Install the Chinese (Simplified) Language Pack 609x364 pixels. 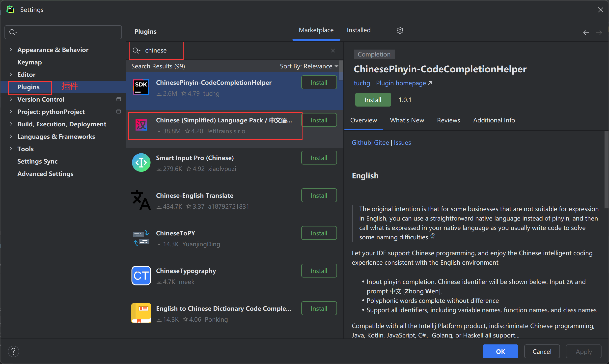319,120
